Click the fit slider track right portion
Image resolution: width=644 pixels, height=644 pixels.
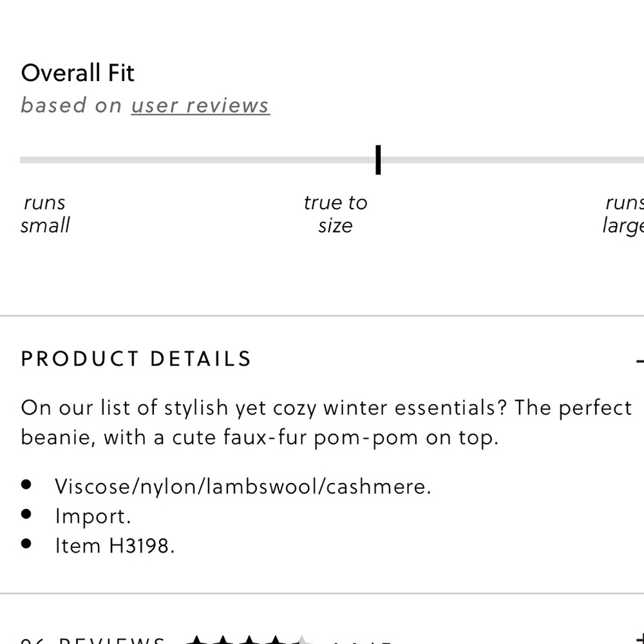pyautogui.click(x=513, y=160)
